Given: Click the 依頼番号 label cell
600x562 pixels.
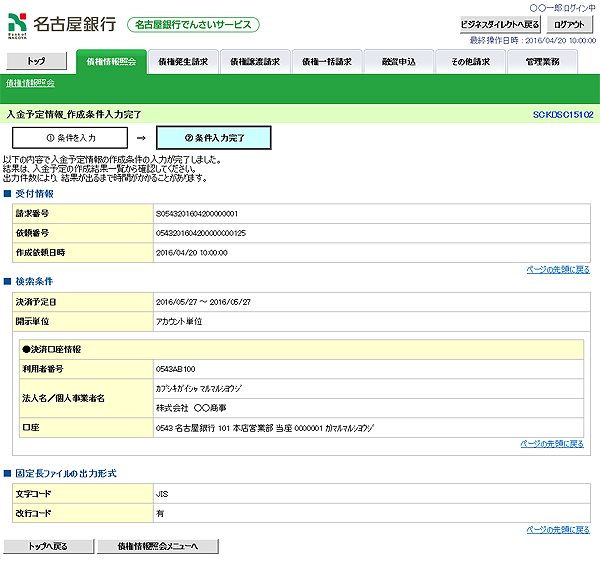Looking at the screenshot, I should pyautogui.click(x=83, y=233).
